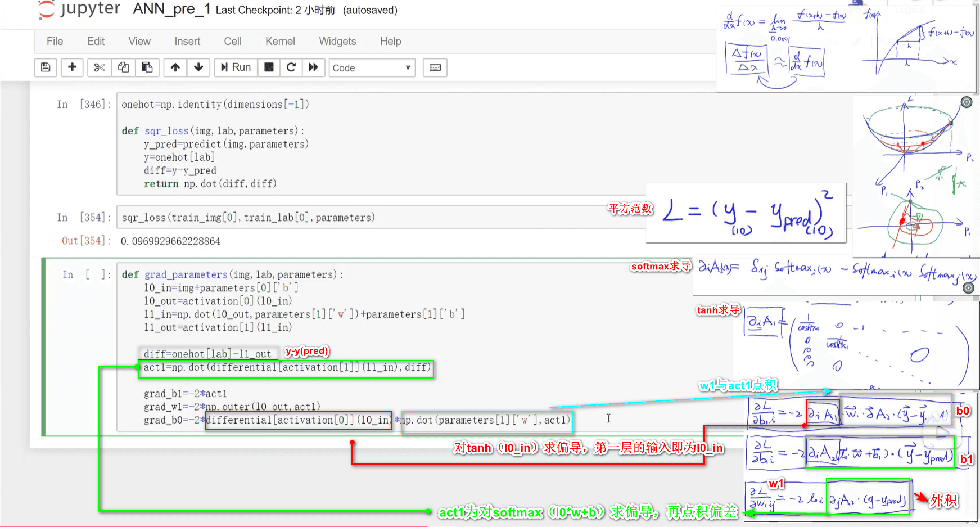Viewport: 980px width, 527px height.
Task: Click the line l1_out=activation[1](l1_in)
Action: point(218,328)
